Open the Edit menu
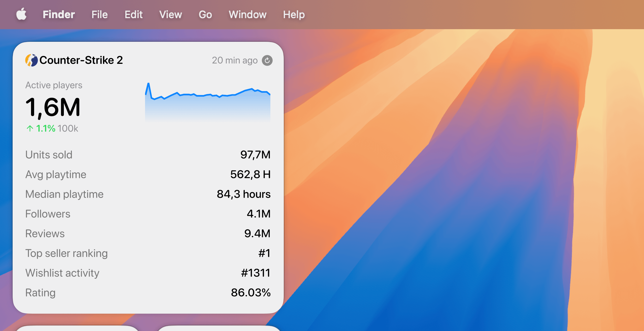This screenshot has height=331, width=644. [133, 14]
